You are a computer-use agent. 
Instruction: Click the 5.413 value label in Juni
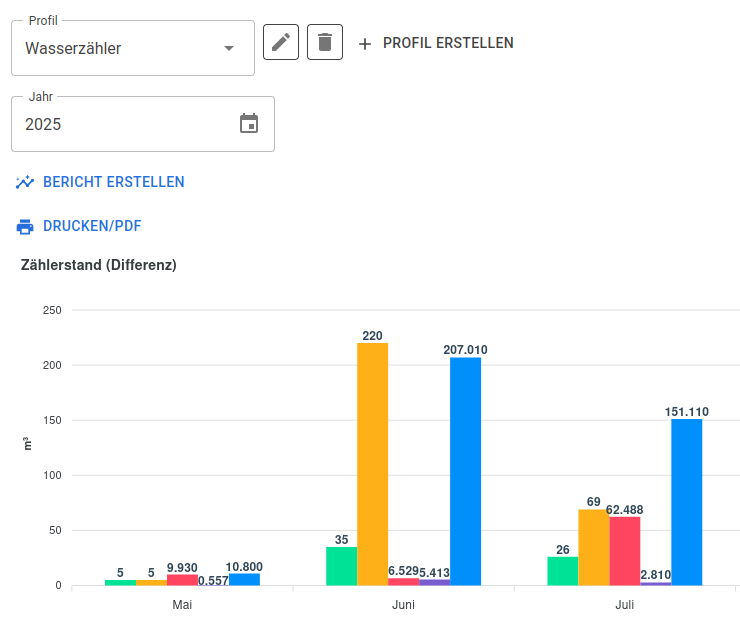(434, 573)
